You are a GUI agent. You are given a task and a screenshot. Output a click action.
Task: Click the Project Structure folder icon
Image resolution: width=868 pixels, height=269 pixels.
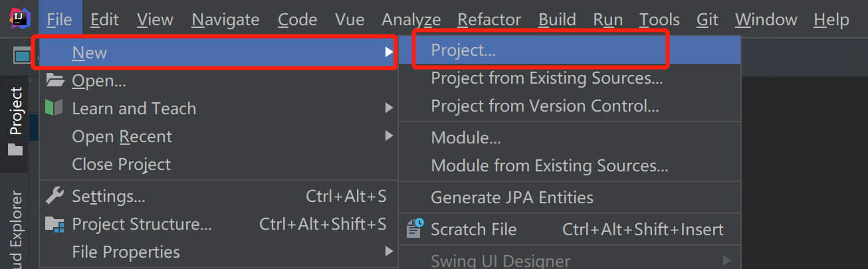[54, 224]
